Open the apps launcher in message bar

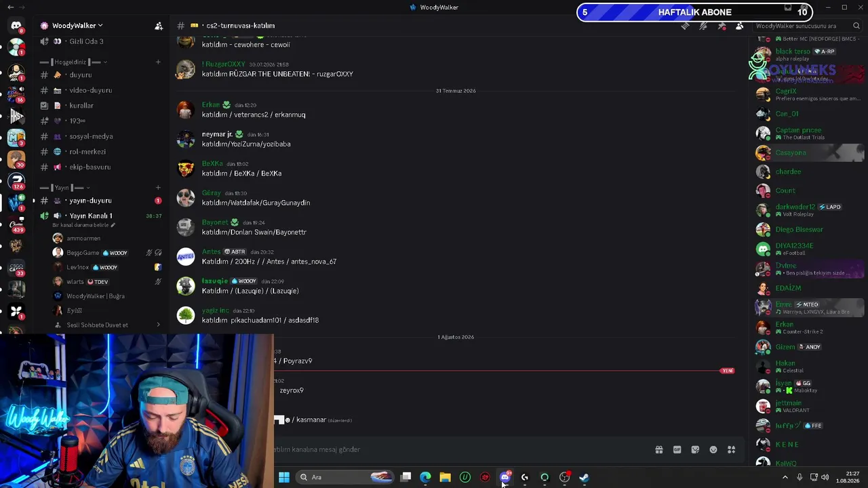732,449
